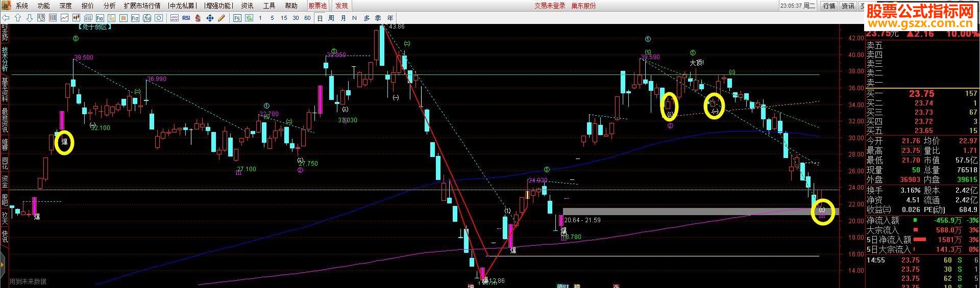Open the 系统 menu
This screenshot has width=980, height=288.
click(22, 6)
